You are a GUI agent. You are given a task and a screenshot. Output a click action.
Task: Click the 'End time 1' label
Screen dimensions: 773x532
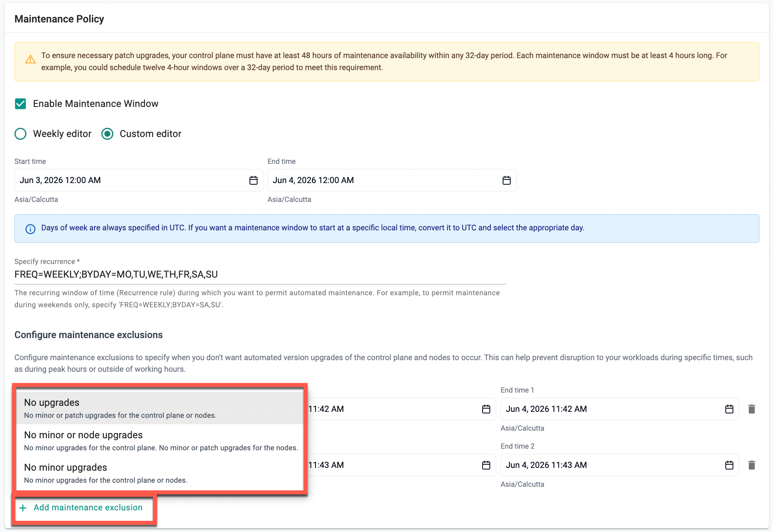[x=517, y=390]
